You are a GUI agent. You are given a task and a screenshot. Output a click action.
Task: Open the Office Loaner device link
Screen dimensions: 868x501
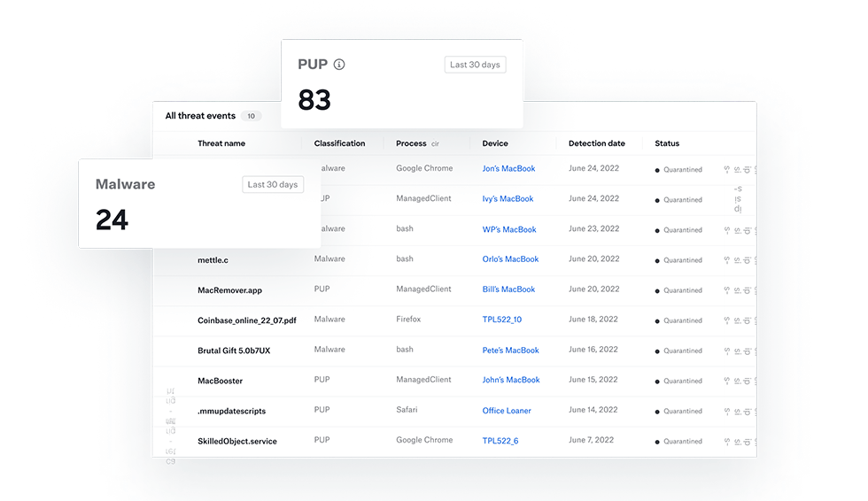click(x=507, y=411)
